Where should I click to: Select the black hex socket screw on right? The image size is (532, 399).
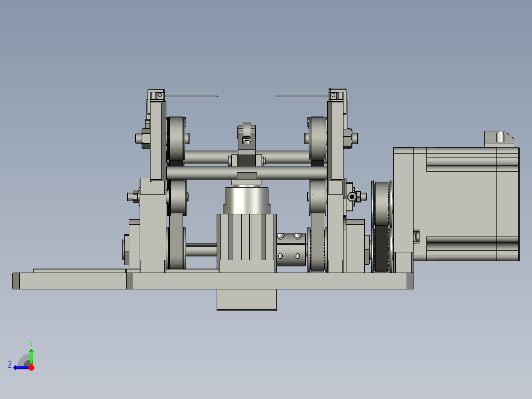352,197
